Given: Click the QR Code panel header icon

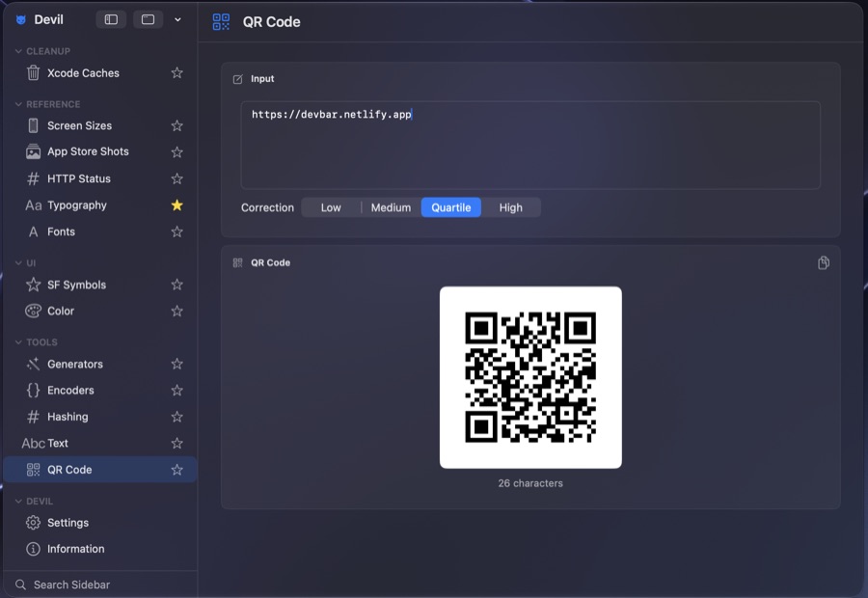Looking at the screenshot, I should [x=237, y=263].
